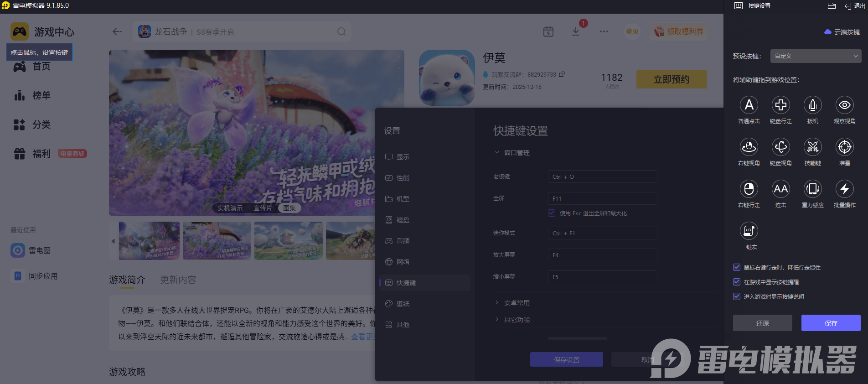Open 福利 benefits page
The image size is (868, 384).
[32, 154]
